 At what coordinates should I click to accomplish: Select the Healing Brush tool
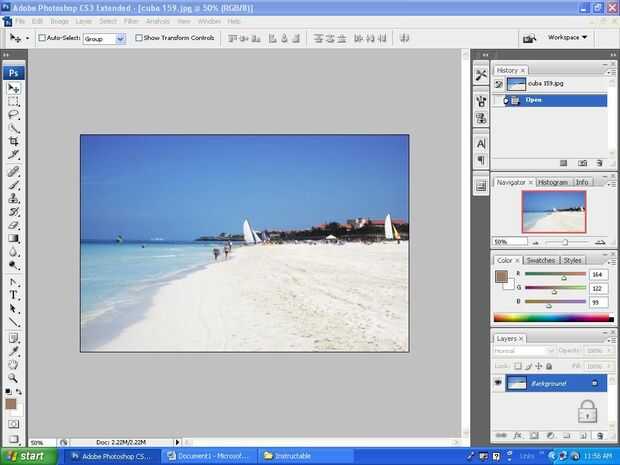point(13,172)
